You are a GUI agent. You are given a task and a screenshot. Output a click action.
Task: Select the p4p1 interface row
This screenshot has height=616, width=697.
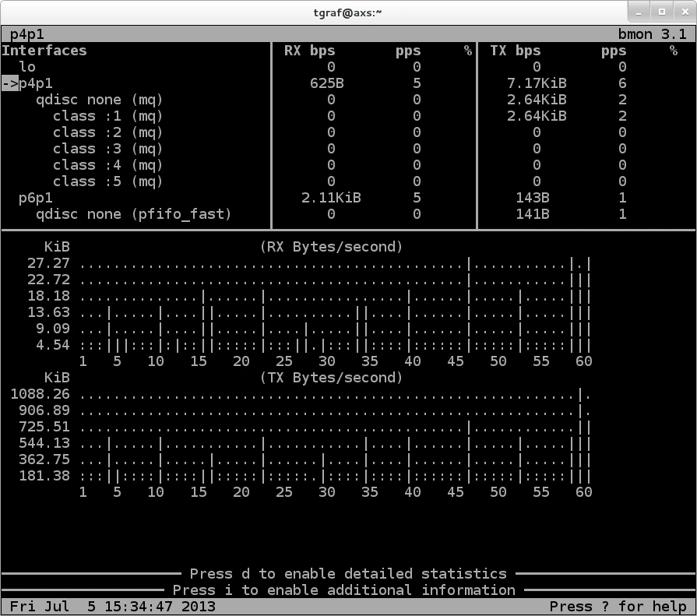pos(36,83)
